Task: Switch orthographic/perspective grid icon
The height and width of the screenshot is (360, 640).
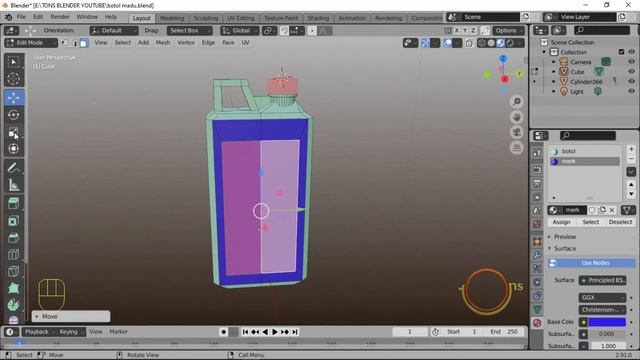Action: pos(517,148)
